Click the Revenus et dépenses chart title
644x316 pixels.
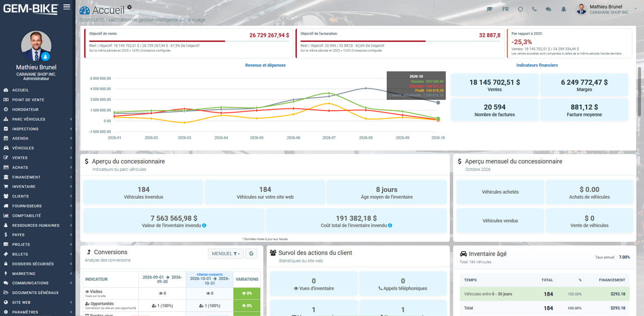coord(265,65)
